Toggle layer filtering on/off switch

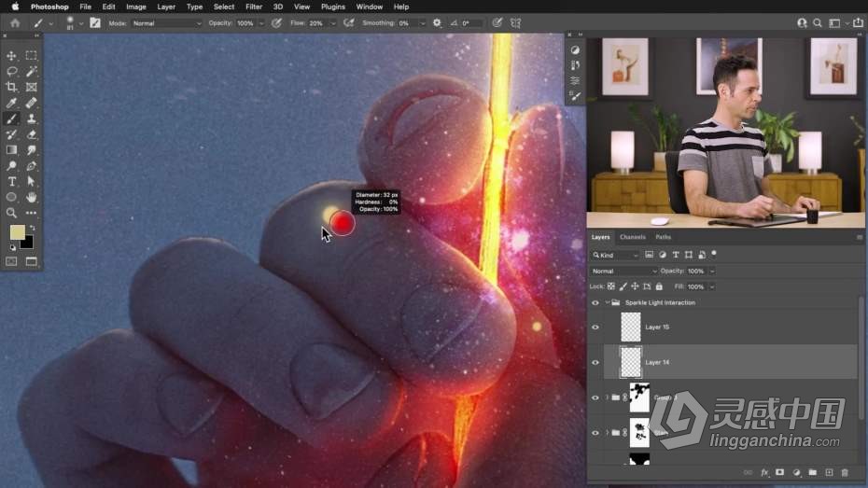click(x=714, y=254)
